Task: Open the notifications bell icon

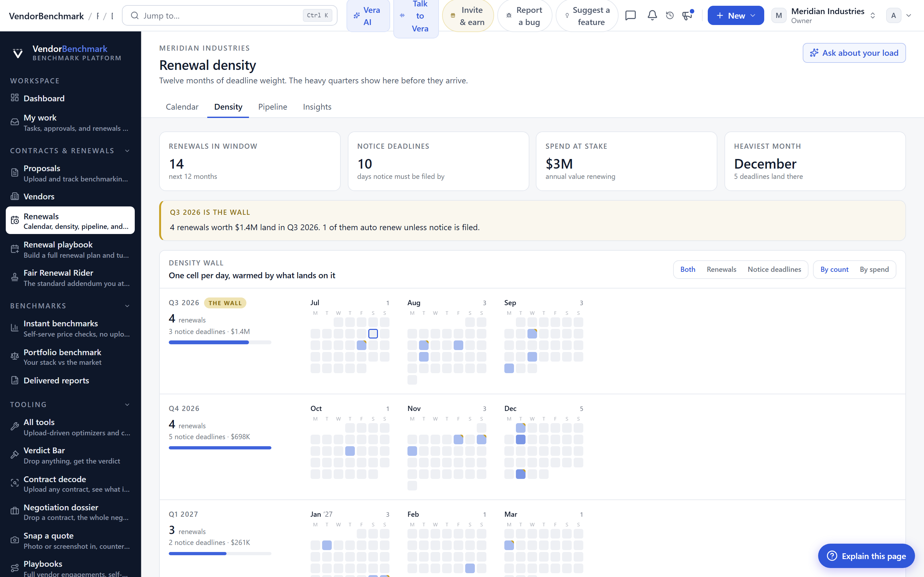Action: [652, 15]
